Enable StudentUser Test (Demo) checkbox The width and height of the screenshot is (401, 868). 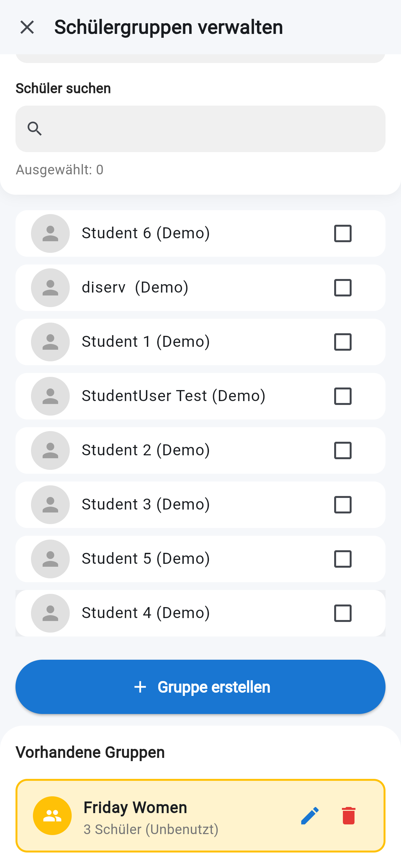[x=342, y=396]
